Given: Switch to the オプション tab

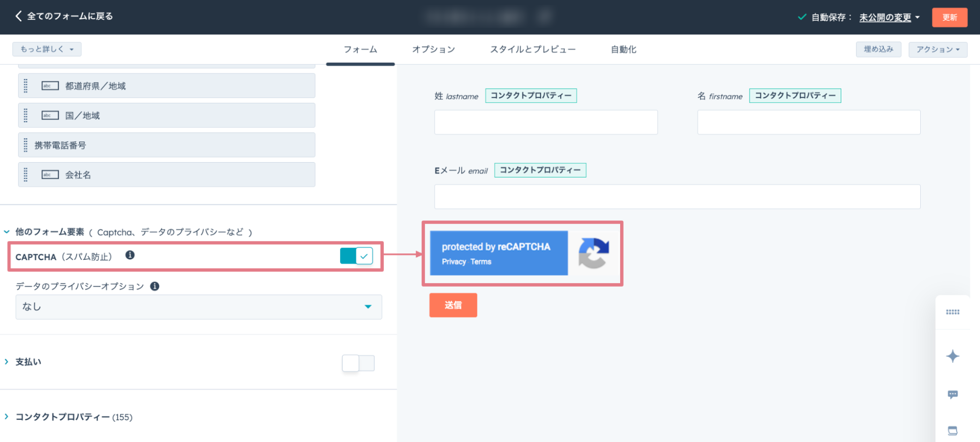Looking at the screenshot, I should (x=433, y=49).
